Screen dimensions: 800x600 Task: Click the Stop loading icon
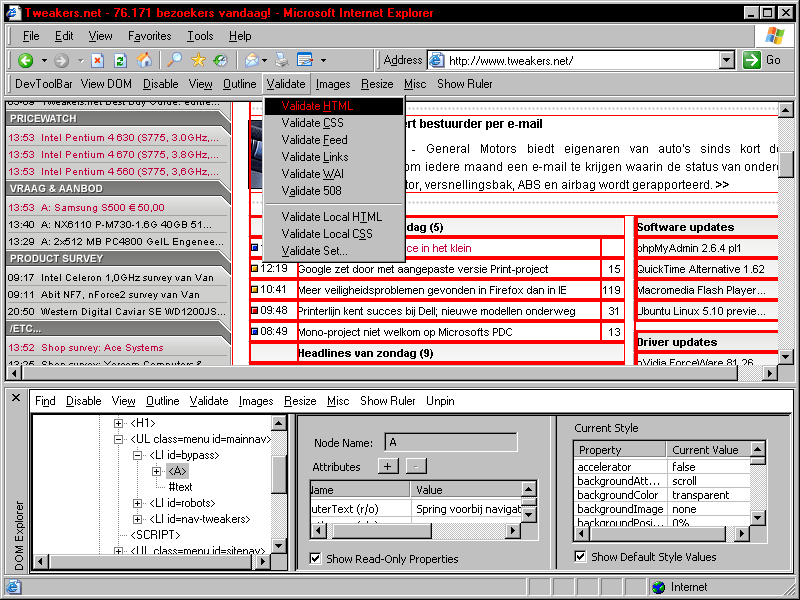pyautogui.click(x=97, y=61)
